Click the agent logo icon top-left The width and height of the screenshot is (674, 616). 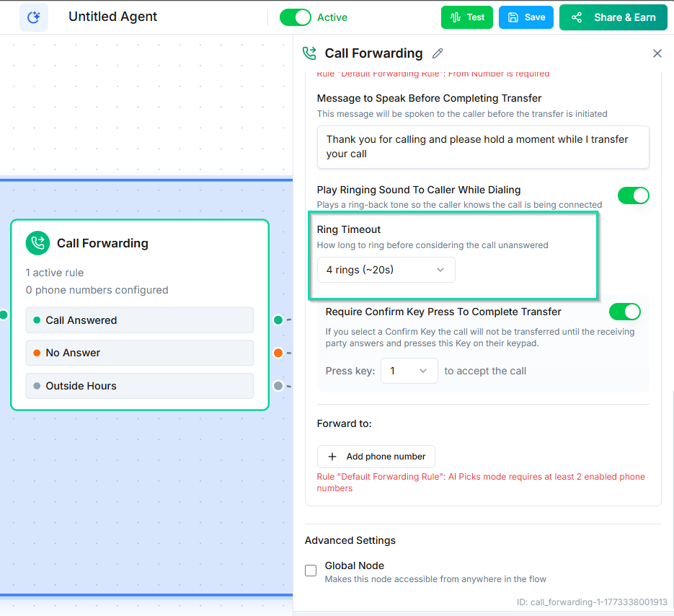33,17
